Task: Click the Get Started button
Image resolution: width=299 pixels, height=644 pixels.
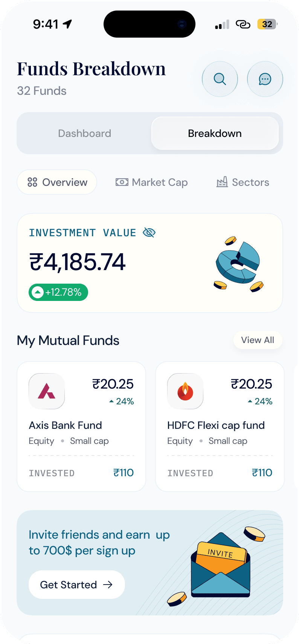Action: (77, 585)
